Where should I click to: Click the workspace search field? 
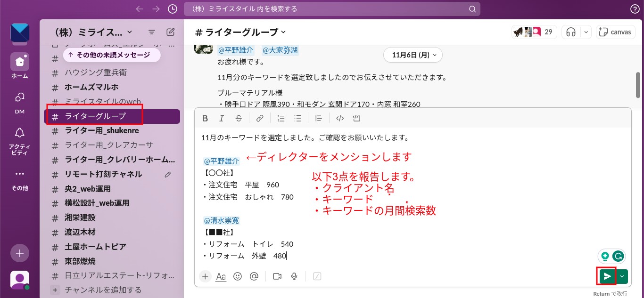[x=332, y=9]
